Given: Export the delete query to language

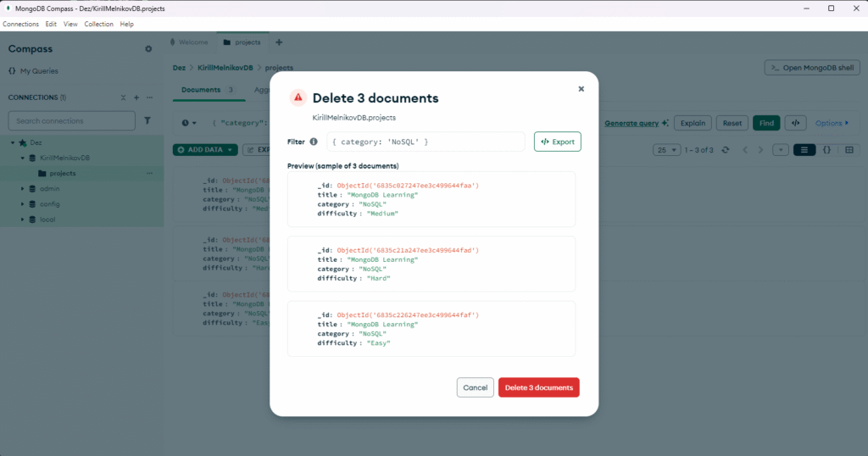Looking at the screenshot, I should 558,142.
